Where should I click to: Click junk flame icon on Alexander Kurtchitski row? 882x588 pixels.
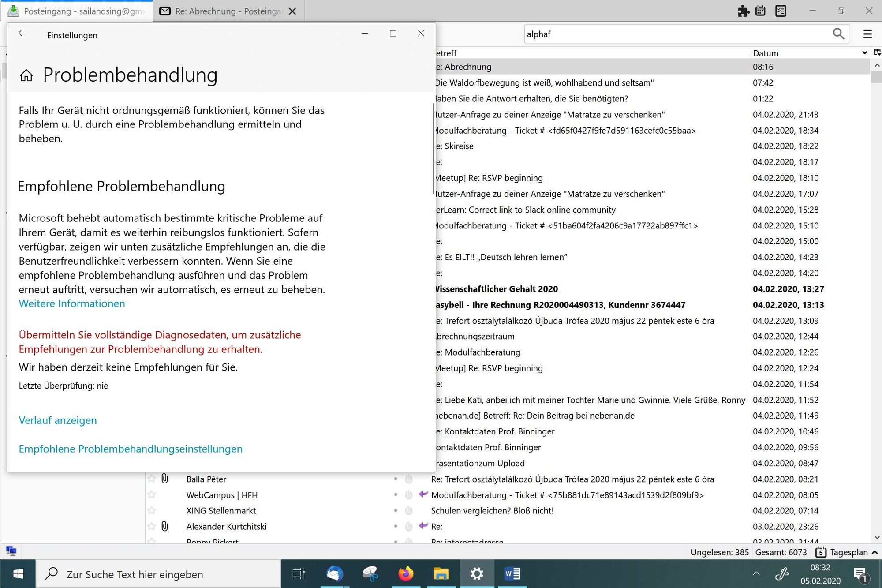pyautogui.click(x=409, y=526)
